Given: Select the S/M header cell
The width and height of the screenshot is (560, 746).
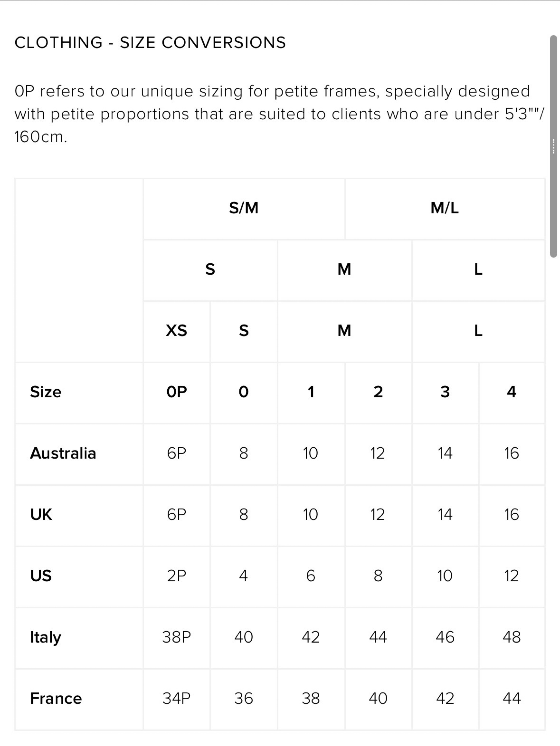Looking at the screenshot, I should [244, 208].
